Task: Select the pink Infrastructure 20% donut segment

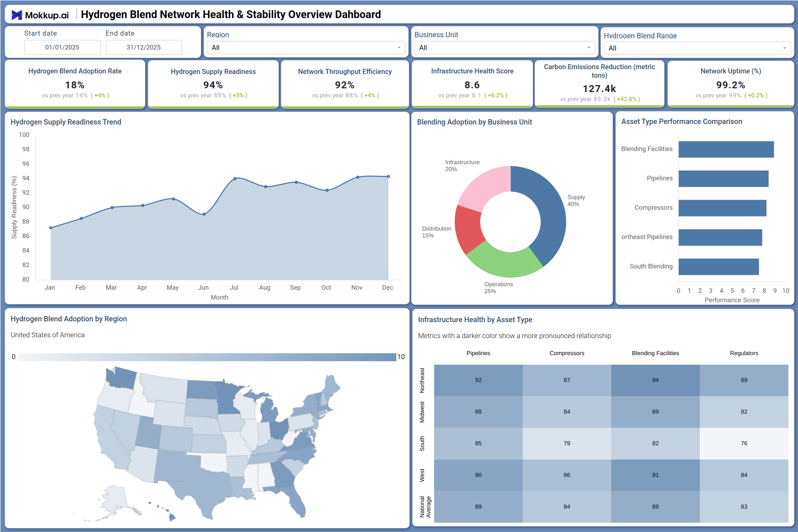Action: (485, 187)
